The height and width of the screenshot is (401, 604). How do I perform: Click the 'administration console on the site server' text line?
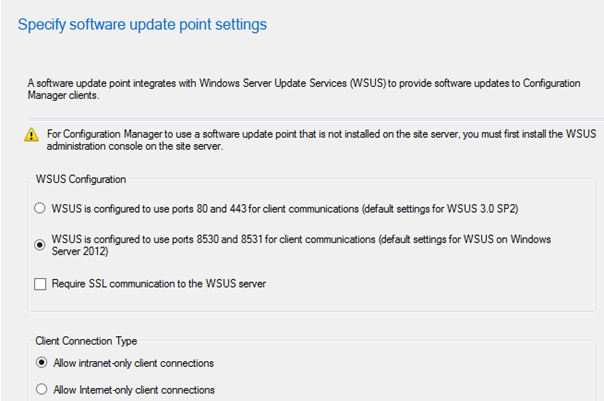coord(135,146)
